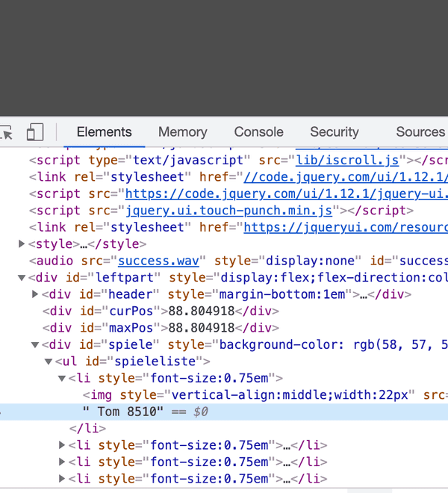Screen dimensions: 448x493
Task: Select the img vertical-align element line
Action: tap(246, 395)
